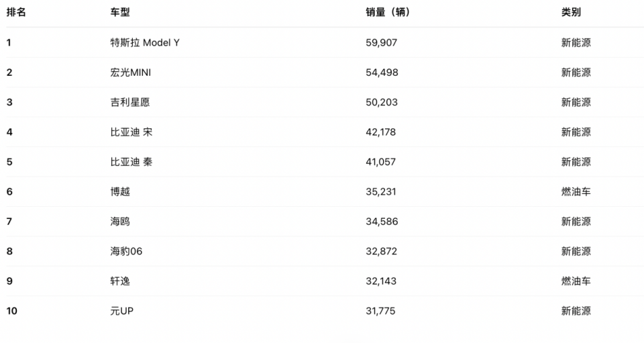Click the 排名 column header

[16, 13]
